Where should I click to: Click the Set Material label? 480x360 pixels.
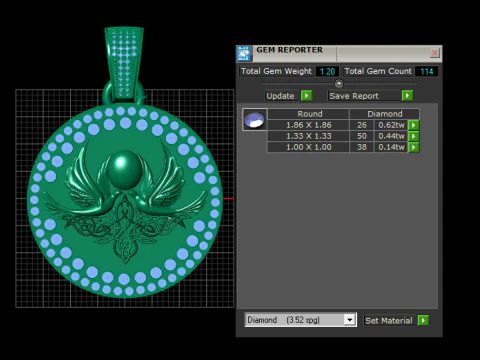point(389,321)
